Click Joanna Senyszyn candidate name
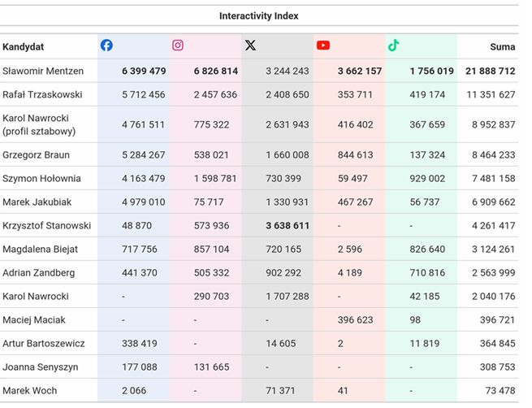 (40, 367)
